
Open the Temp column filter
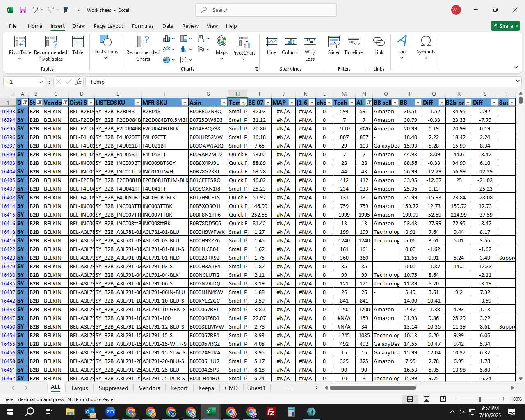(244, 103)
